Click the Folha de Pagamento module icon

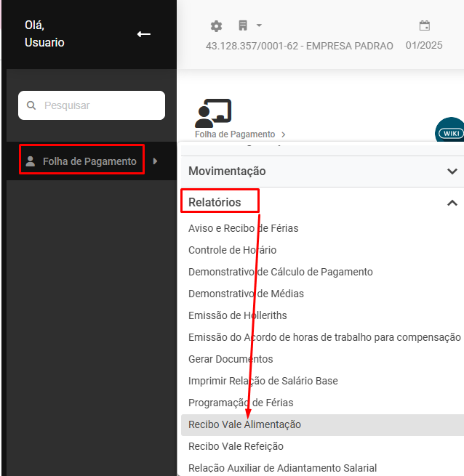[x=213, y=113]
